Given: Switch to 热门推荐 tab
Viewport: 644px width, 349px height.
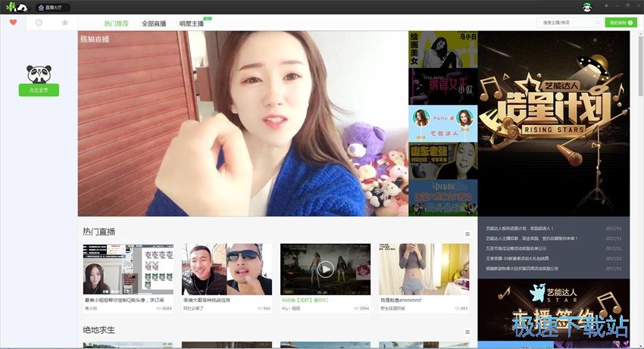Looking at the screenshot, I should click(x=116, y=23).
